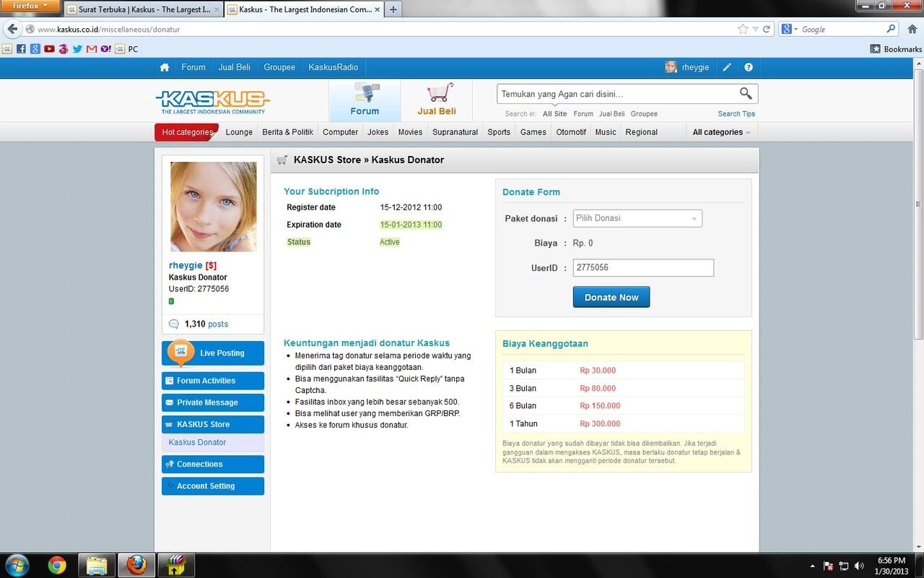The height and width of the screenshot is (578, 924).
Task: Open Account Setting in the sidebar
Action: [x=213, y=486]
